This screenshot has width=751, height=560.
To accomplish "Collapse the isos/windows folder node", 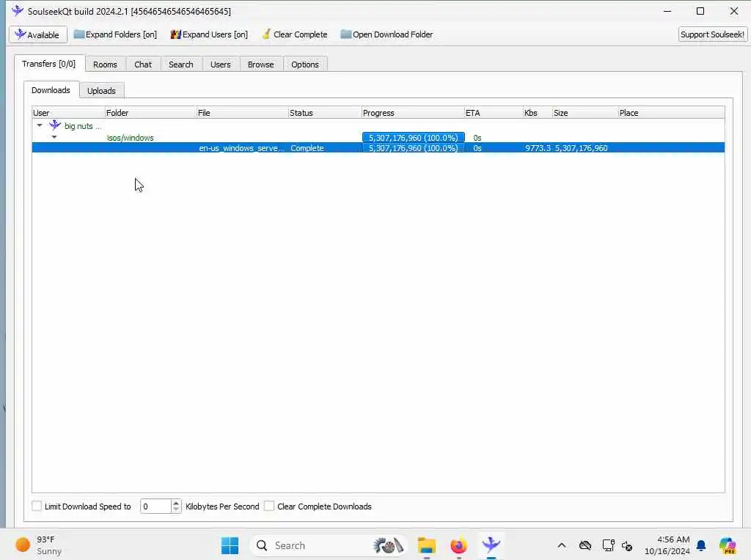I will [x=54, y=137].
